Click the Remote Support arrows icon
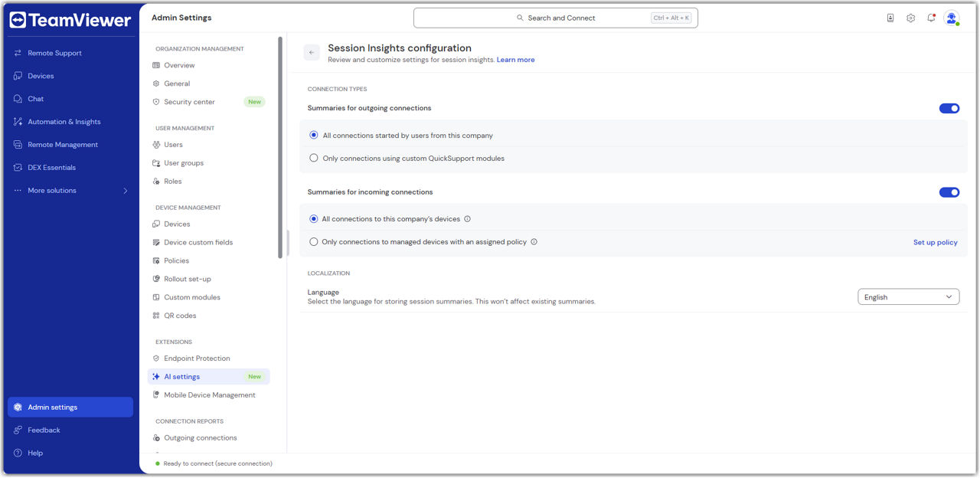This screenshot has height=478, width=980. coord(18,53)
